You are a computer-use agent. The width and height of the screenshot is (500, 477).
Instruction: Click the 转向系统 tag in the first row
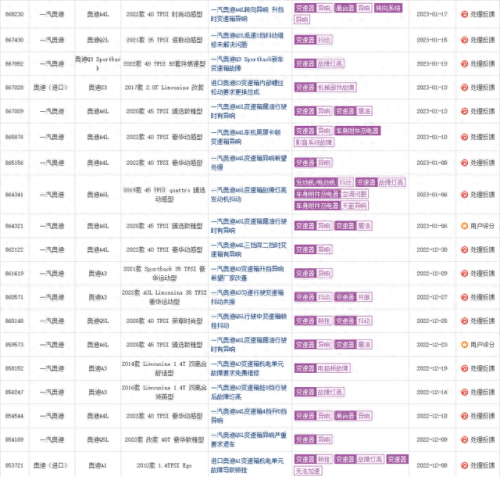click(x=388, y=8)
